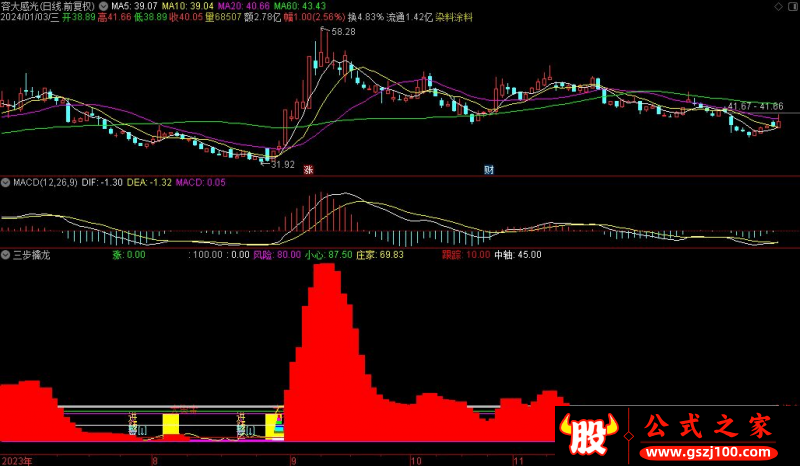
Task: Jump to month 10 on time axis
Action: point(421,460)
